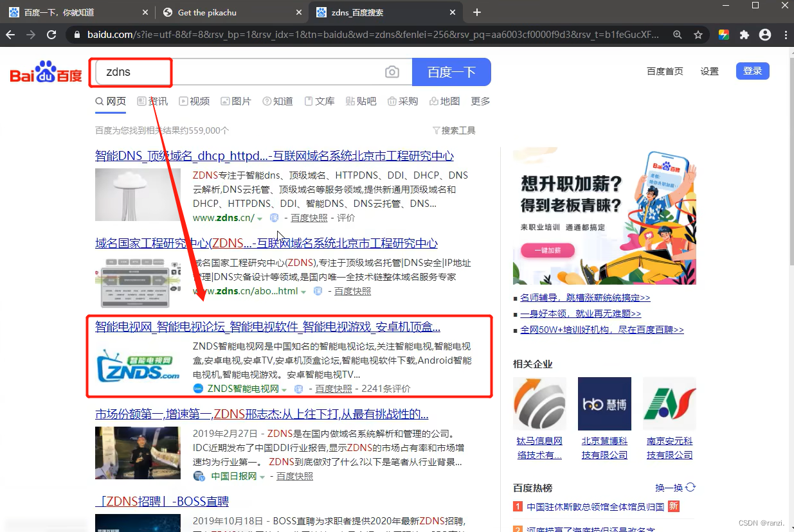Image resolution: width=794 pixels, height=532 pixels.
Task: Click the 一键加薪 banner button
Action: (547, 251)
